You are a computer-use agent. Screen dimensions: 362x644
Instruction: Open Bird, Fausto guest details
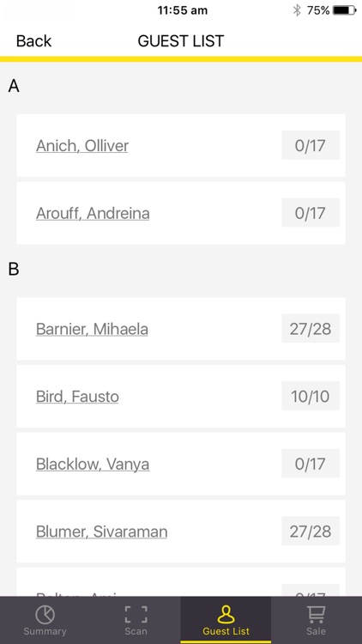pyautogui.click(x=77, y=397)
